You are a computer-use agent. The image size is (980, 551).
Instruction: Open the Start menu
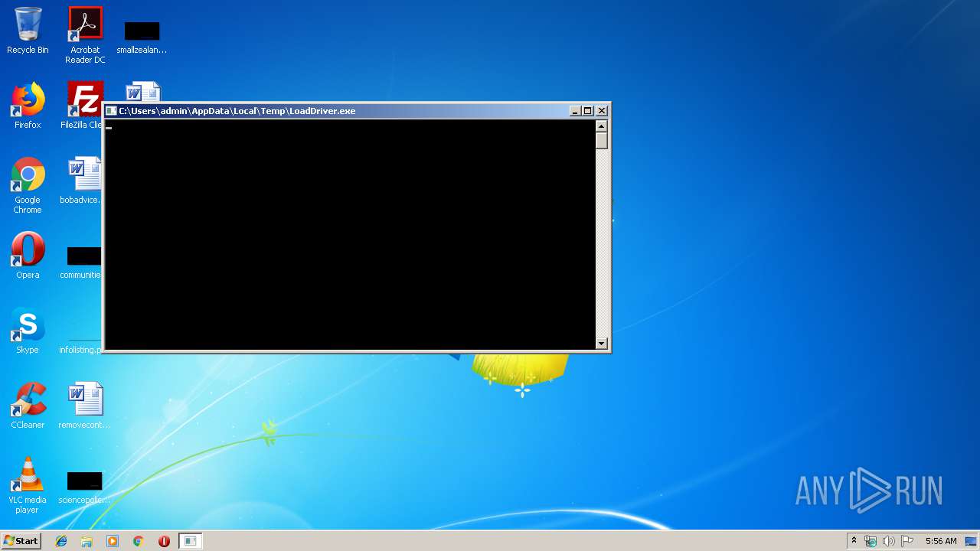coord(21,541)
